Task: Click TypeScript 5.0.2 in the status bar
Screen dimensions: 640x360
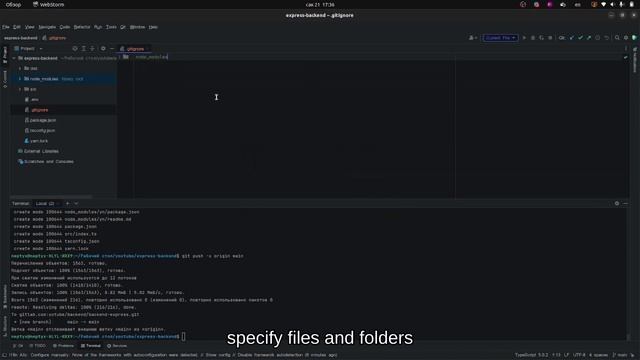Action: 531,355
